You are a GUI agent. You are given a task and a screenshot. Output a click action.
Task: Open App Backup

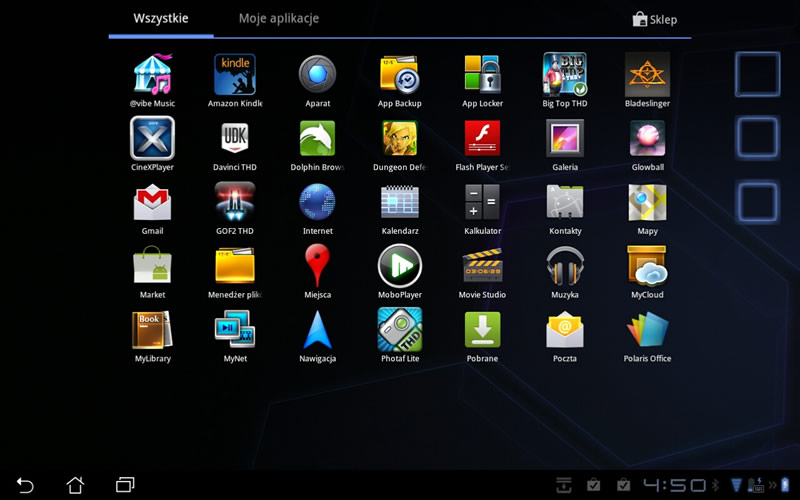pos(399,75)
